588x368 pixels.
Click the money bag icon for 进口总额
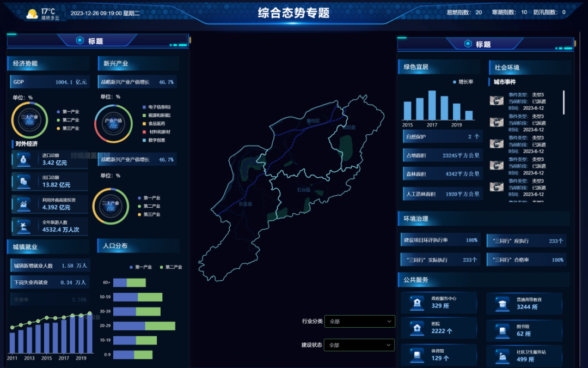coord(23,160)
